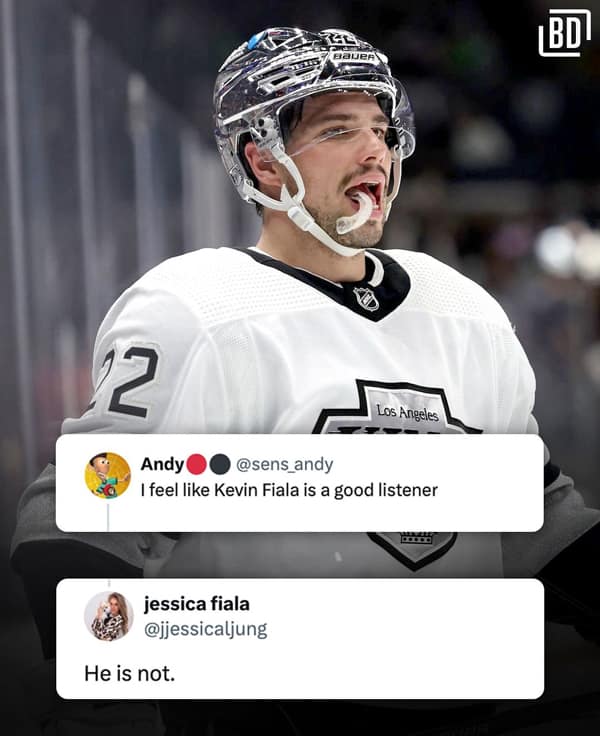Click the Bauer logo on the helmet
Screen dimensions: 600x736
tap(354, 56)
